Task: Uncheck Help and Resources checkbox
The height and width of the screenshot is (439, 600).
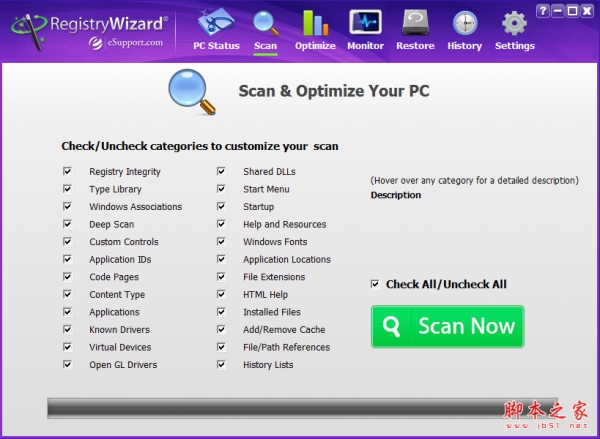Action: click(222, 224)
